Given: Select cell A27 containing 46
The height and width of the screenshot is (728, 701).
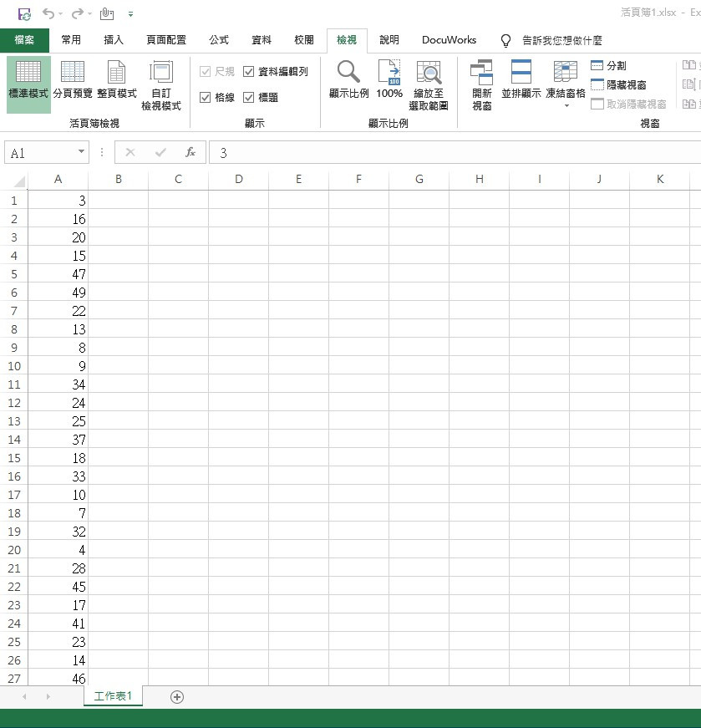Looking at the screenshot, I should [58, 679].
